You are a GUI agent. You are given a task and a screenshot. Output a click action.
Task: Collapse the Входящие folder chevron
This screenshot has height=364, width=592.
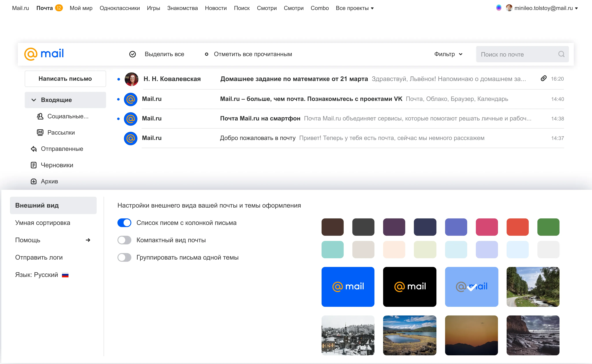(34, 100)
